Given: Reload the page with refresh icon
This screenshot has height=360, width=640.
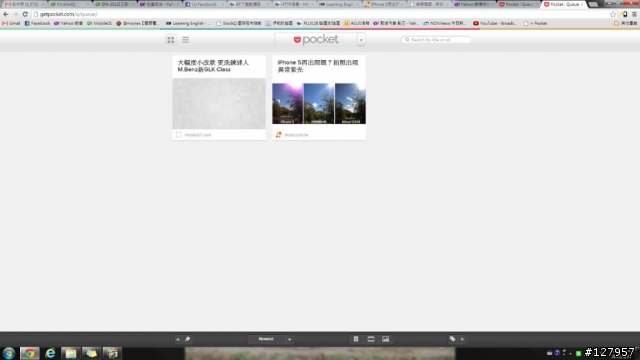Looking at the screenshot, I should (x=25, y=14).
